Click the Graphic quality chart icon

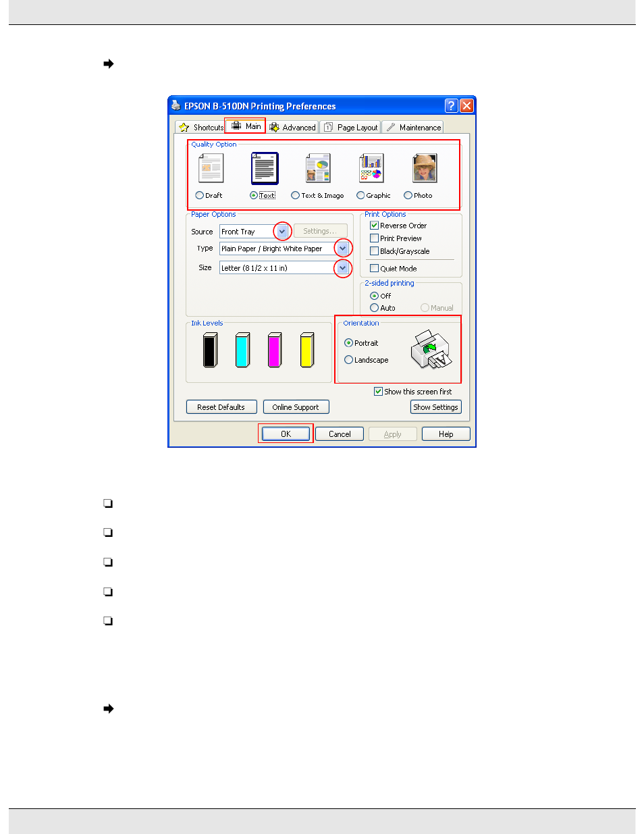[371, 168]
